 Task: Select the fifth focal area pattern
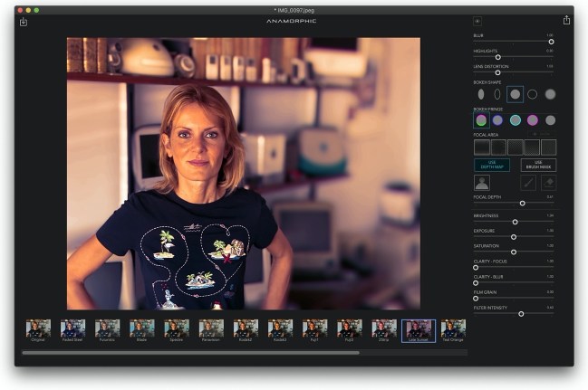(549, 147)
